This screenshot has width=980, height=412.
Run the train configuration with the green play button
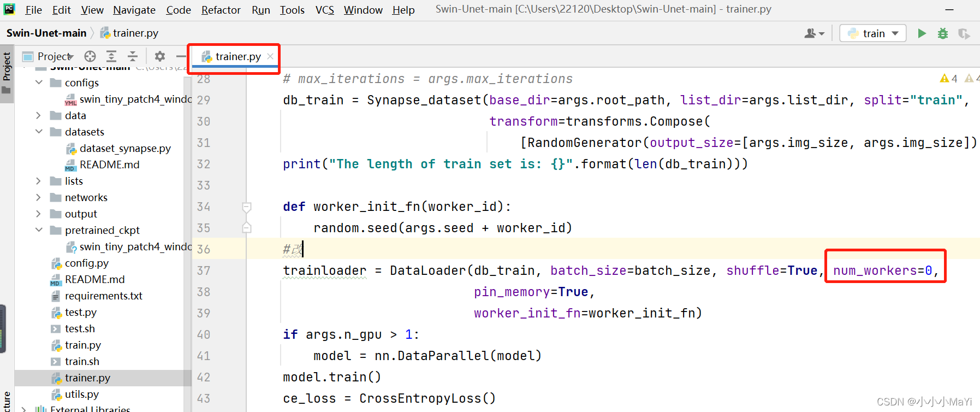point(922,33)
